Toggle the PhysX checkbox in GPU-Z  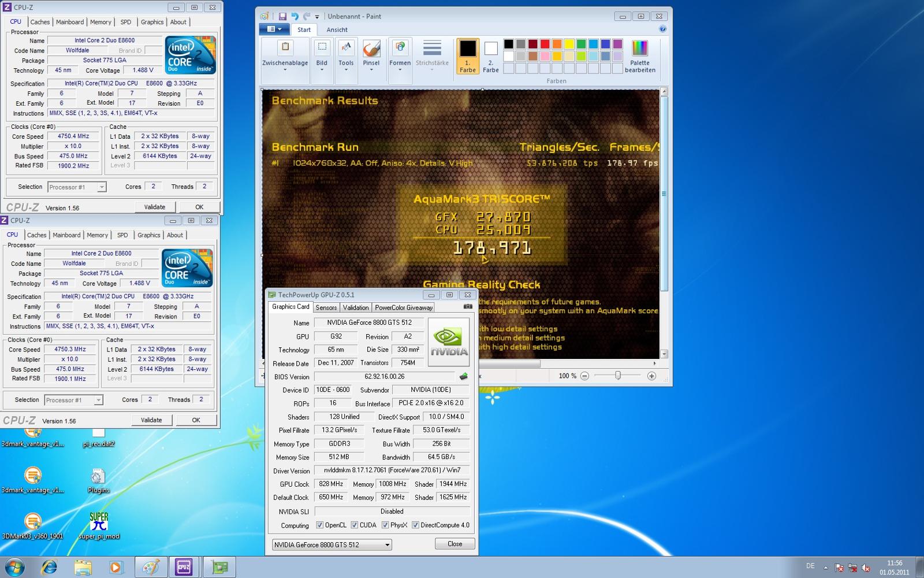pos(385,525)
